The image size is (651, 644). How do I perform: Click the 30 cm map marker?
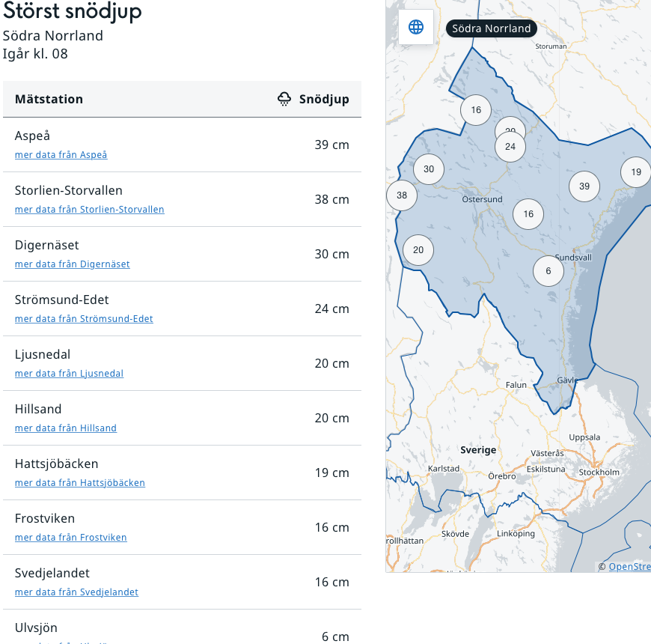(429, 169)
